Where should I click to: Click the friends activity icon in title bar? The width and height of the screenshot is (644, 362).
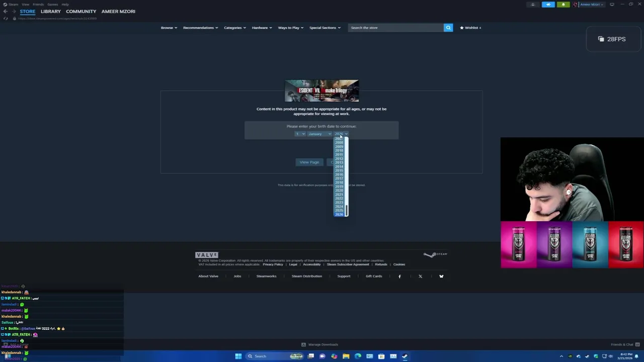tap(533, 5)
